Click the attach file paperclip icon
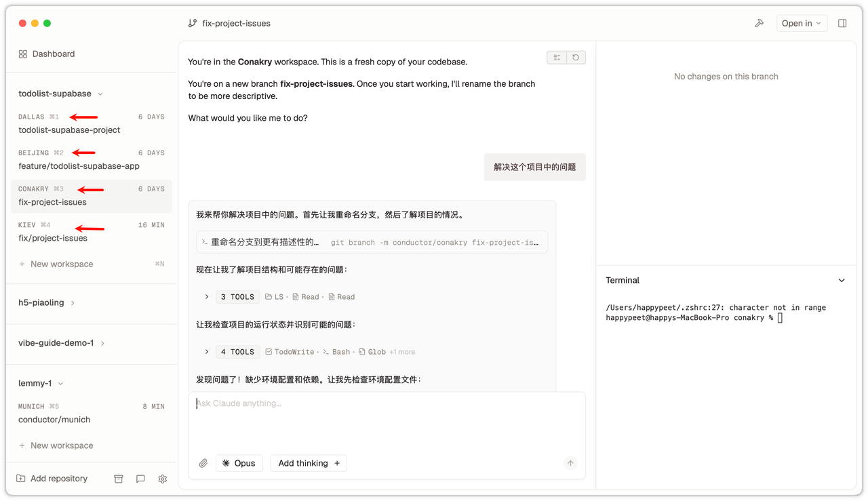868x501 pixels. point(203,463)
